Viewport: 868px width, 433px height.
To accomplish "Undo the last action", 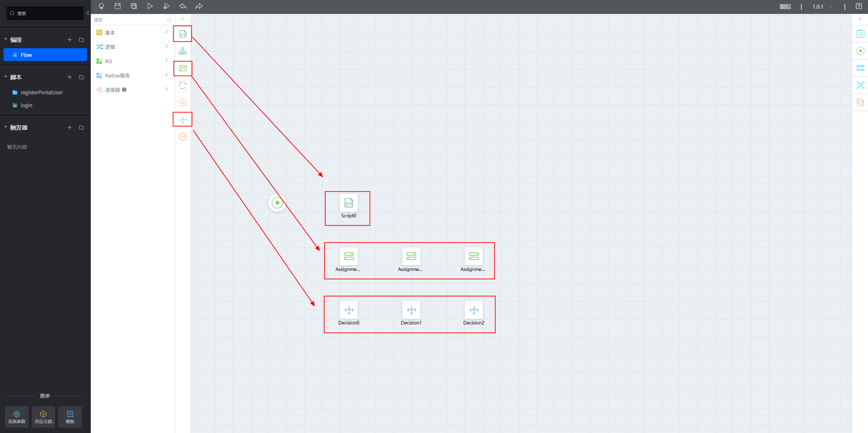I will pyautogui.click(x=183, y=6).
